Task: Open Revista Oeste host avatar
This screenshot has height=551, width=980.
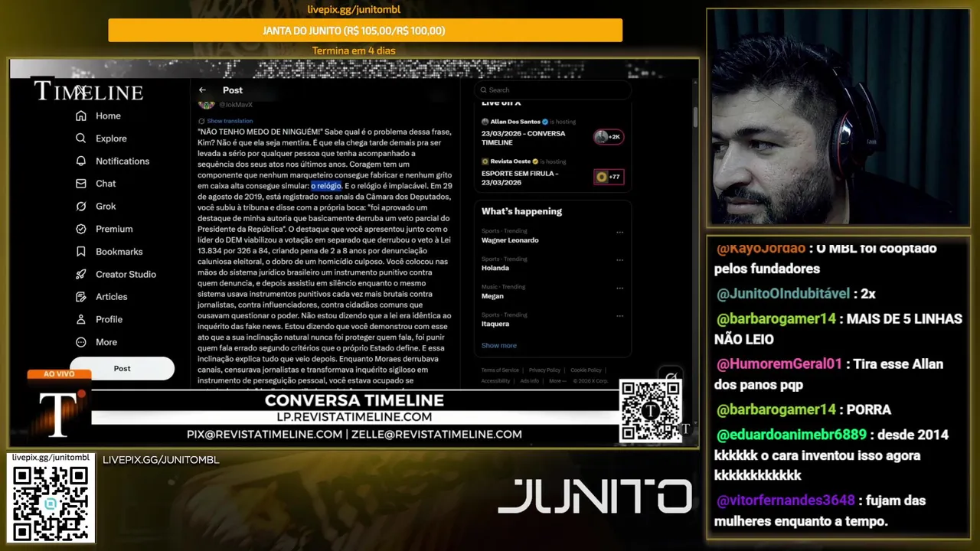Action: (x=485, y=161)
